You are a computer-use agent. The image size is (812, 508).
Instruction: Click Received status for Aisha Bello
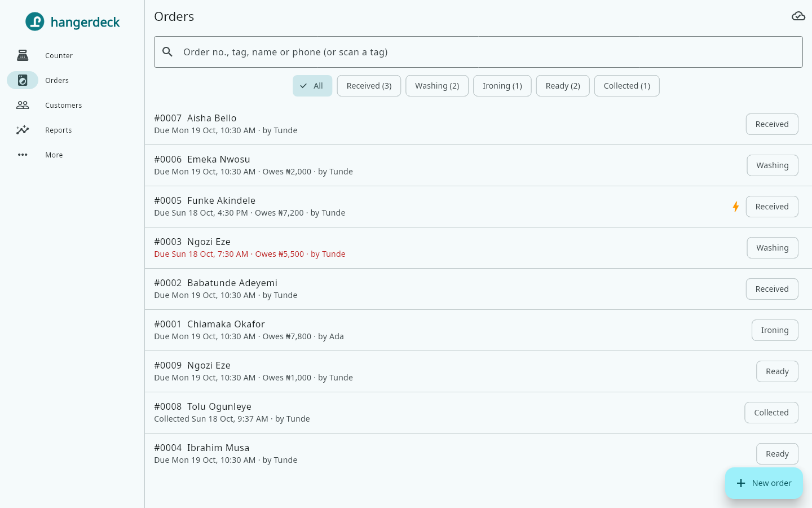click(x=772, y=124)
